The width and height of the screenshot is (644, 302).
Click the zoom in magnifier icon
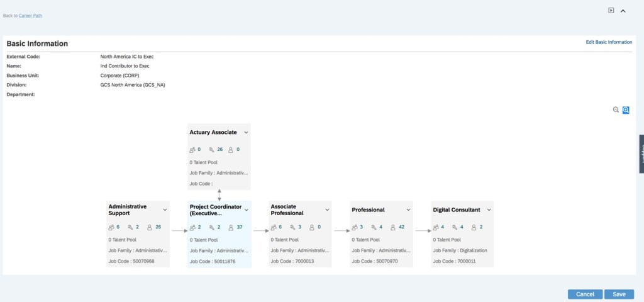pos(626,109)
